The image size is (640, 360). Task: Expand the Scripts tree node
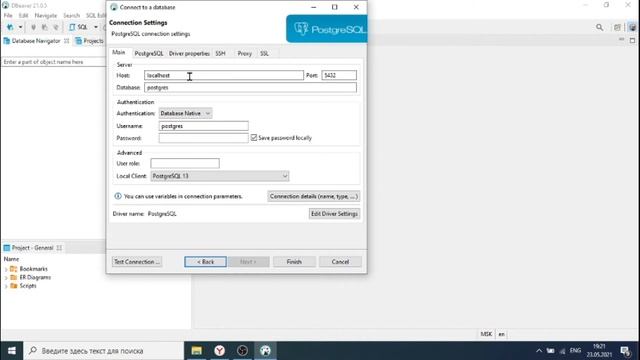[6, 286]
